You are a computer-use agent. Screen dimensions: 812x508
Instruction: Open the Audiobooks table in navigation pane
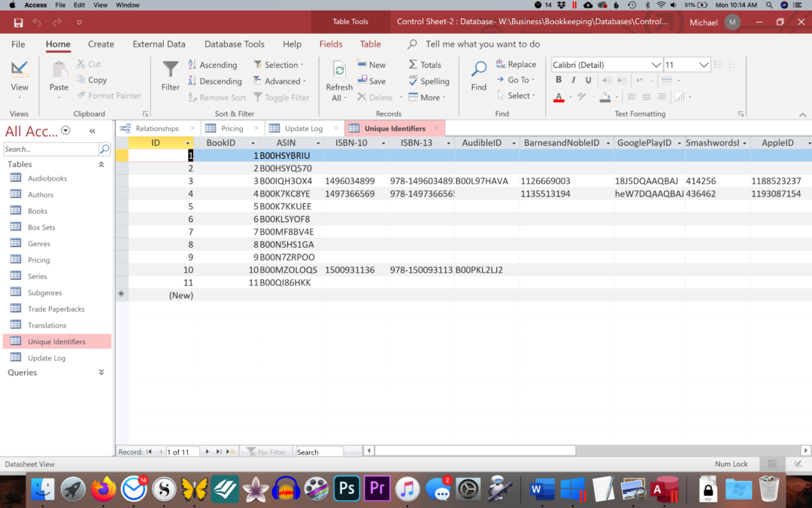[x=47, y=178]
